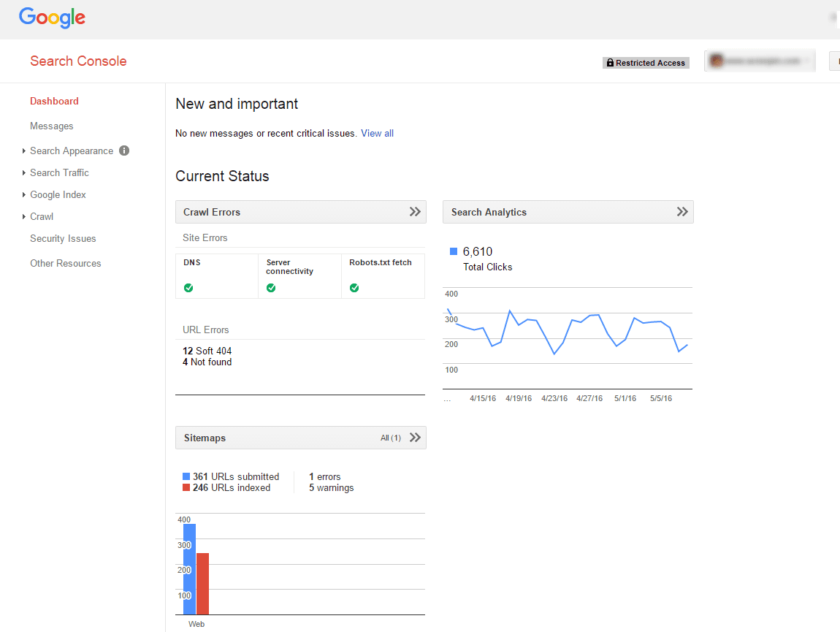This screenshot has height=632, width=840.
Task: Expand the Search Traffic arrow
Action: 23,172
